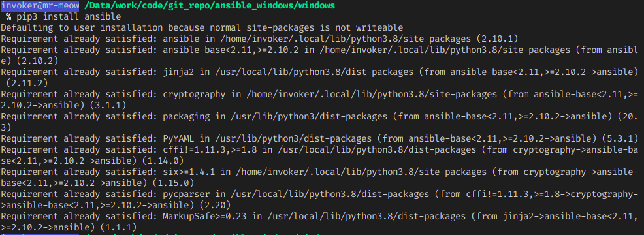Click the PyYAML package name

pyautogui.click(x=179, y=138)
